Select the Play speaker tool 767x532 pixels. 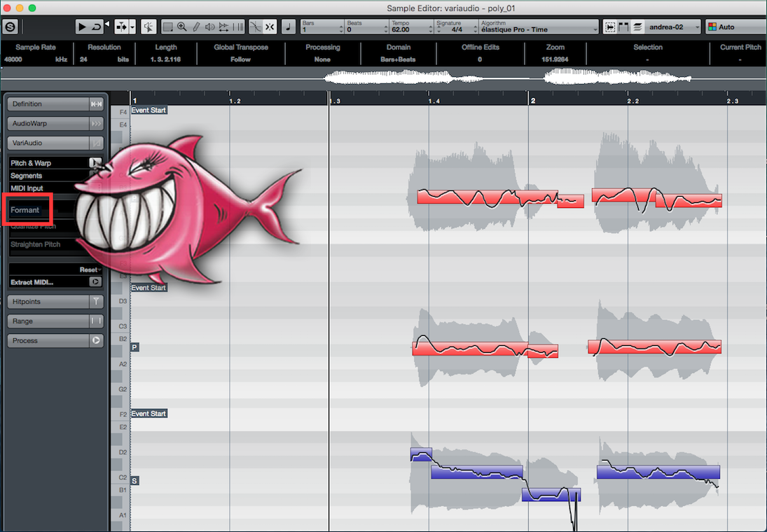coord(210,27)
